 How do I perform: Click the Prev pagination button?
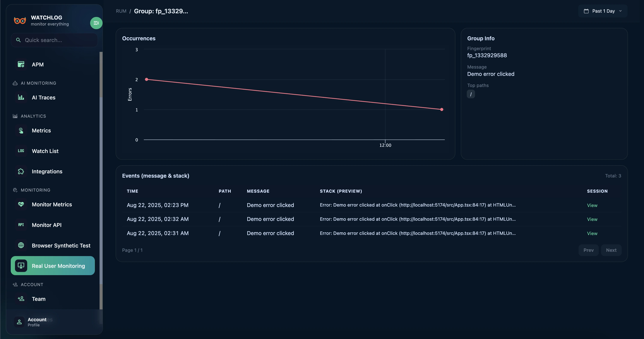[x=589, y=250]
